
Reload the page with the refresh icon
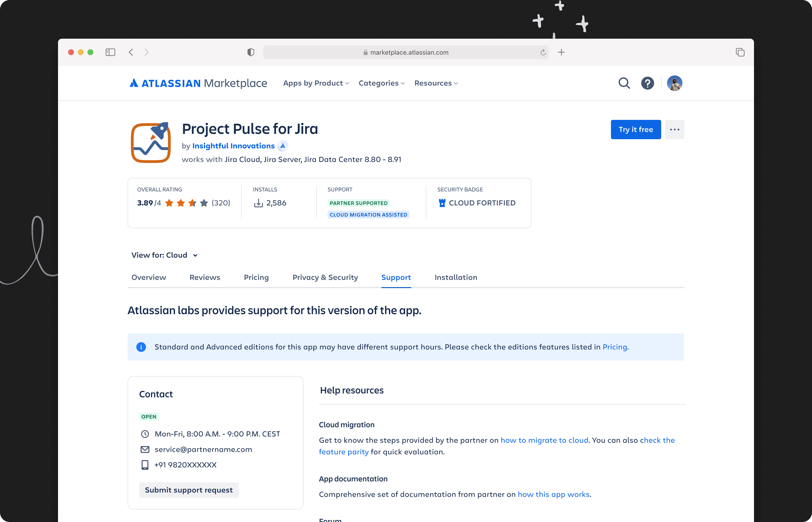pyautogui.click(x=543, y=52)
